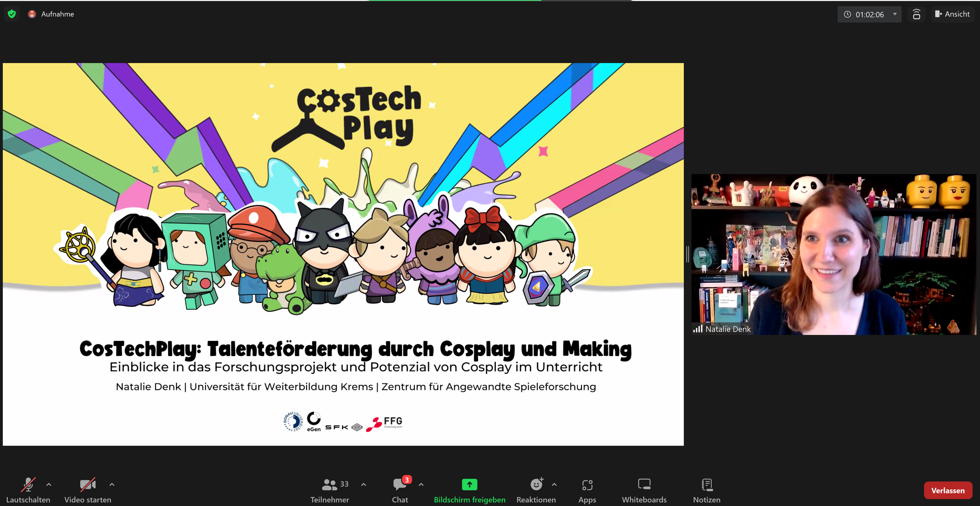Screen dimensions: 980x506
Task: Expand audio options next to Lautschalten
Action: point(49,484)
